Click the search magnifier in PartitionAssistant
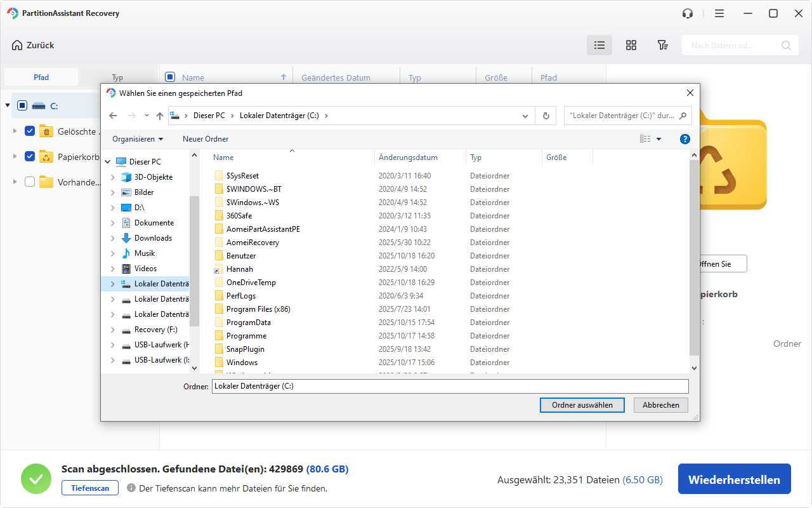This screenshot has height=508, width=812. 786,45
